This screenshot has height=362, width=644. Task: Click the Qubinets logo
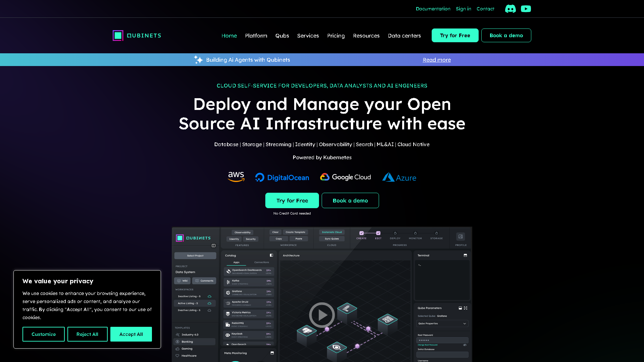pyautogui.click(x=137, y=35)
